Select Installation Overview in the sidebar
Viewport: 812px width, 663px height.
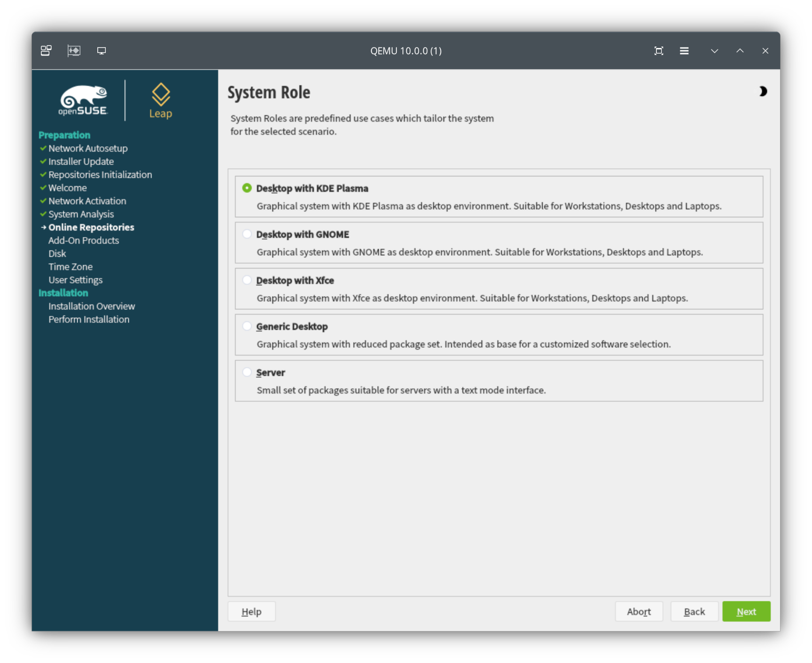pyautogui.click(x=92, y=306)
